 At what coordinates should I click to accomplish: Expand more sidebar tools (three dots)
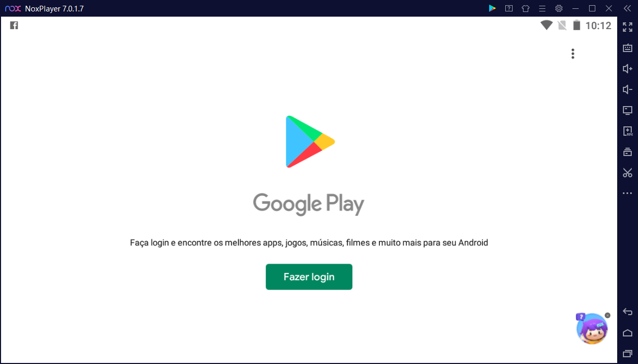tap(628, 193)
